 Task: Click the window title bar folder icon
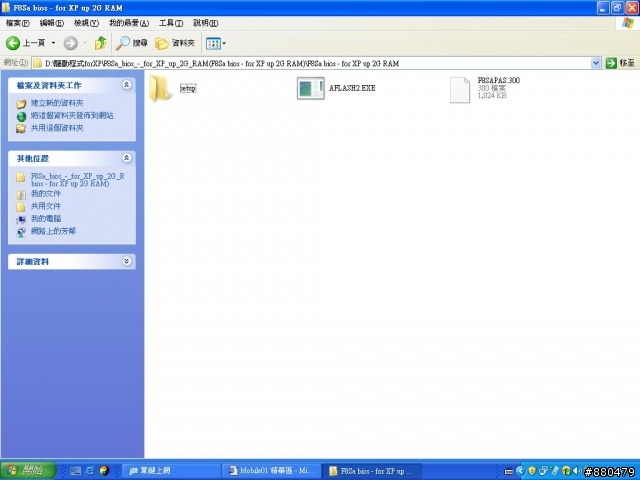6,8
